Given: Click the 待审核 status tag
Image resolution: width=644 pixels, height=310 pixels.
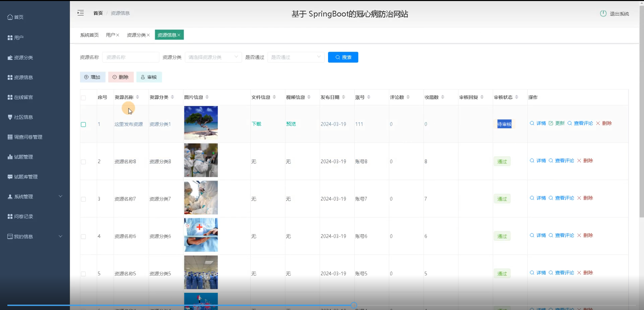Looking at the screenshot, I should point(504,124).
